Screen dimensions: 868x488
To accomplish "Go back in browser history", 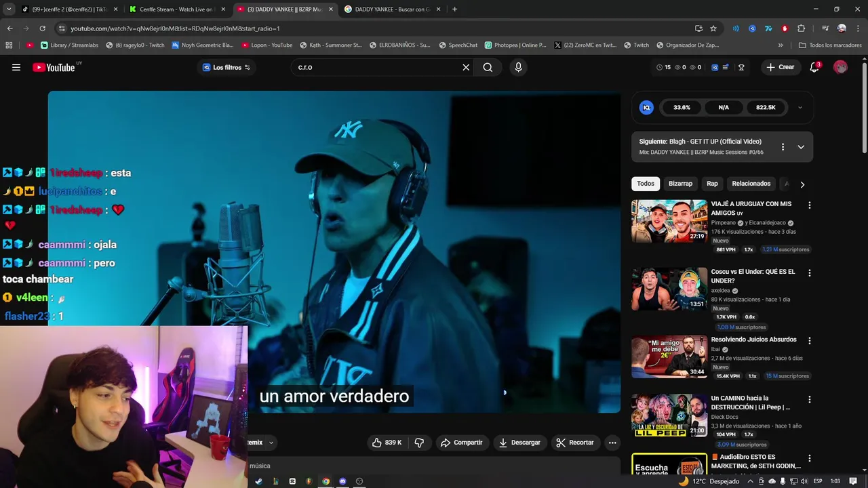I will tap(9, 28).
